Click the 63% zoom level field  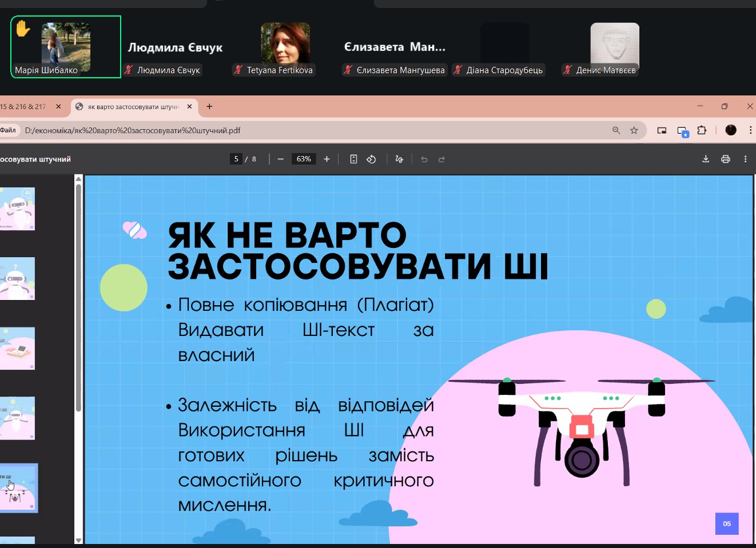click(x=304, y=159)
